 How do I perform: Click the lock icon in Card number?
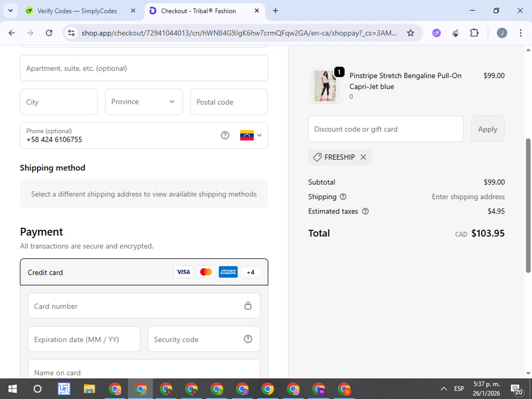pyautogui.click(x=248, y=306)
